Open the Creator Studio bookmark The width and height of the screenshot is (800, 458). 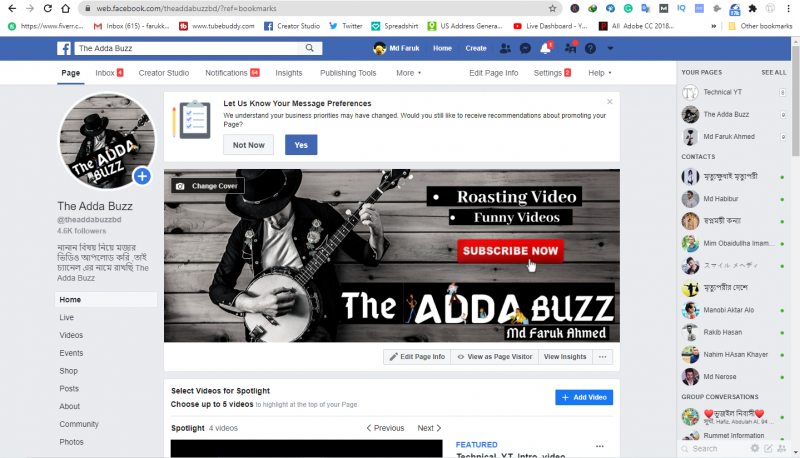click(x=292, y=26)
